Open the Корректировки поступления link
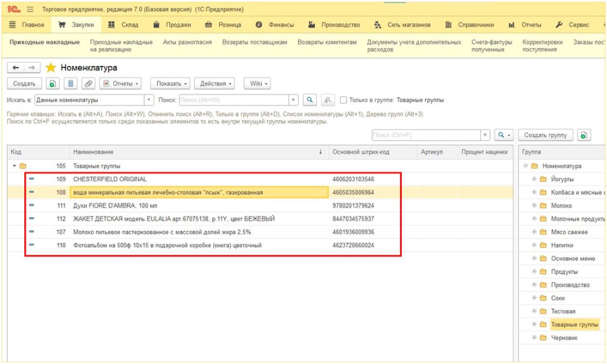This screenshot has height=364, width=607. tap(542, 46)
